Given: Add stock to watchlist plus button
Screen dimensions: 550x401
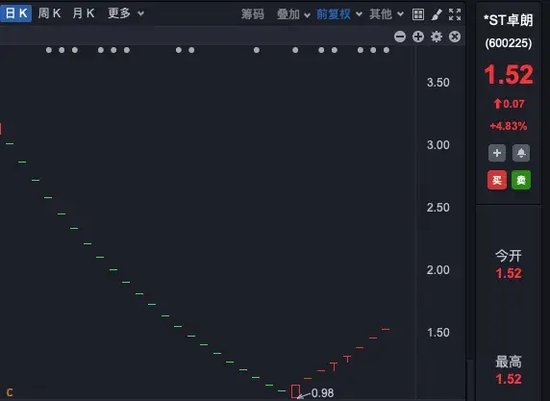Looking at the screenshot, I should 497,153.
